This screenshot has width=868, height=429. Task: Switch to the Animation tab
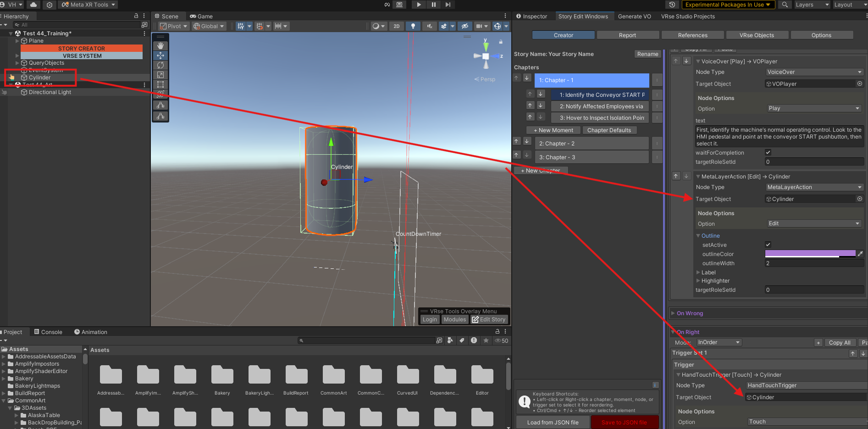(x=91, y=332)
